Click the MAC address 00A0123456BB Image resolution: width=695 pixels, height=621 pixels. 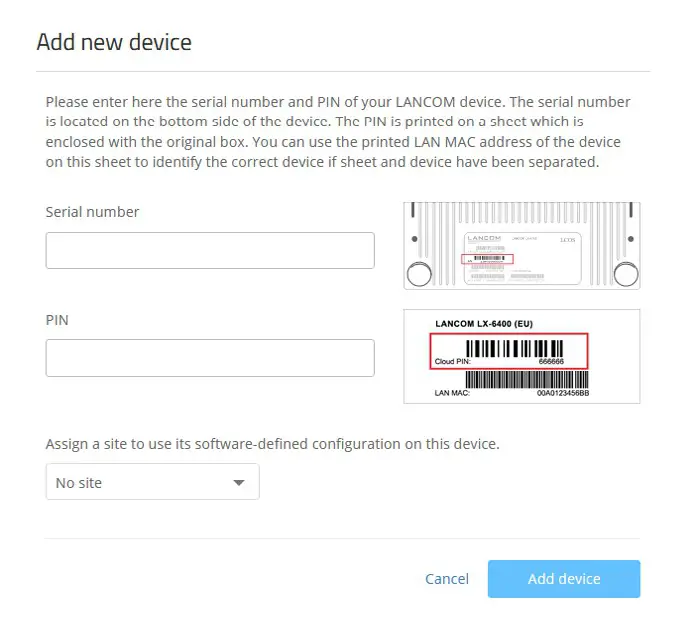point(563,394)
